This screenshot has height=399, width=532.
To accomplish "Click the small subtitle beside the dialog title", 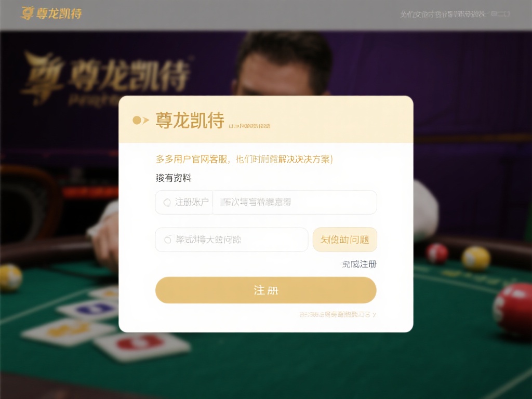I will click(x=249, y=126).
